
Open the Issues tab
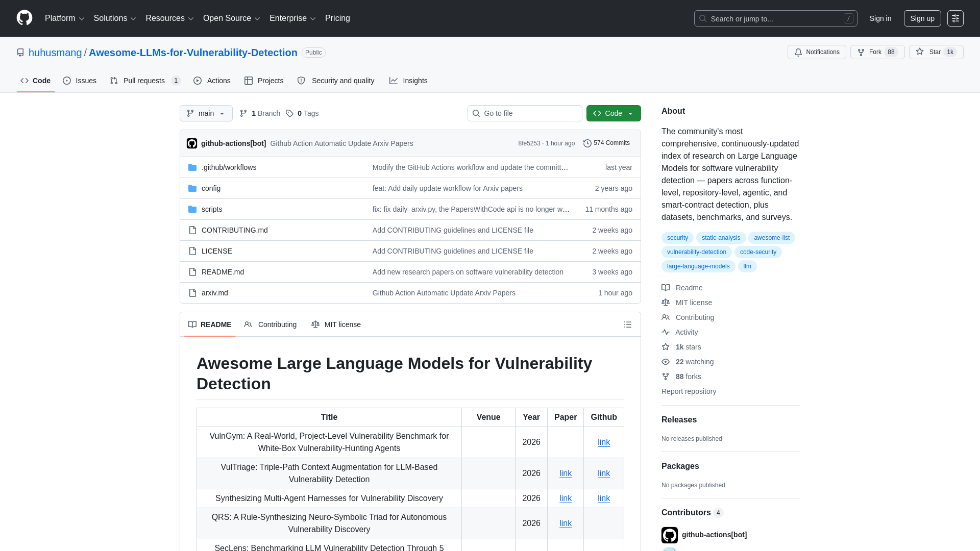[x=80, y=81]
